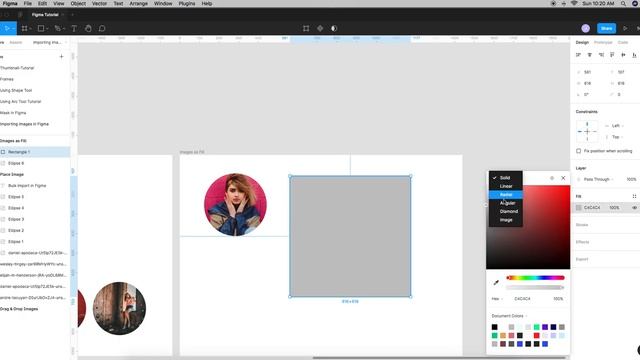Choose Angular from fill type menu
640x360 pixels.
point(506,203)
